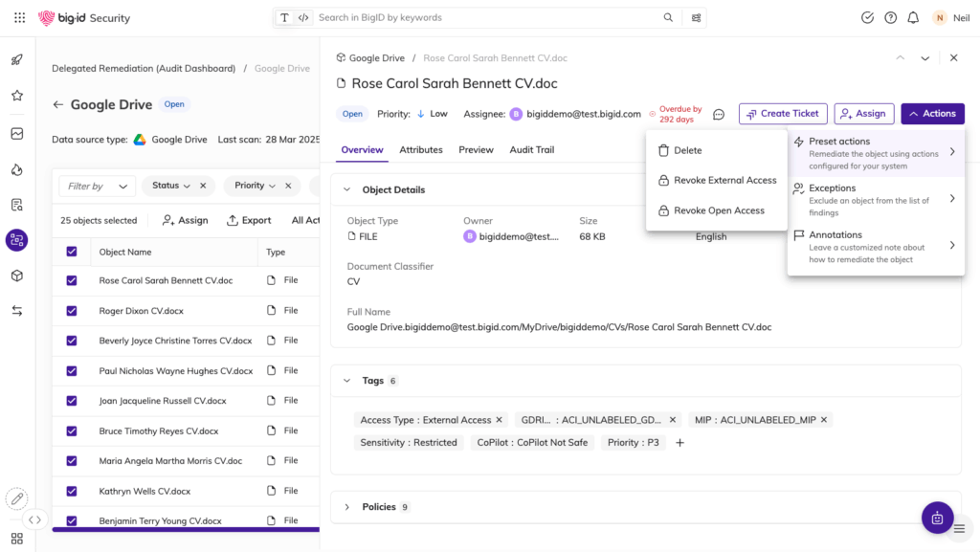This screenshot has width=980, height=552.
Task: Uncheck Beverly Joyce Christine Torres CV.docx row
Action: coord(72,341)
